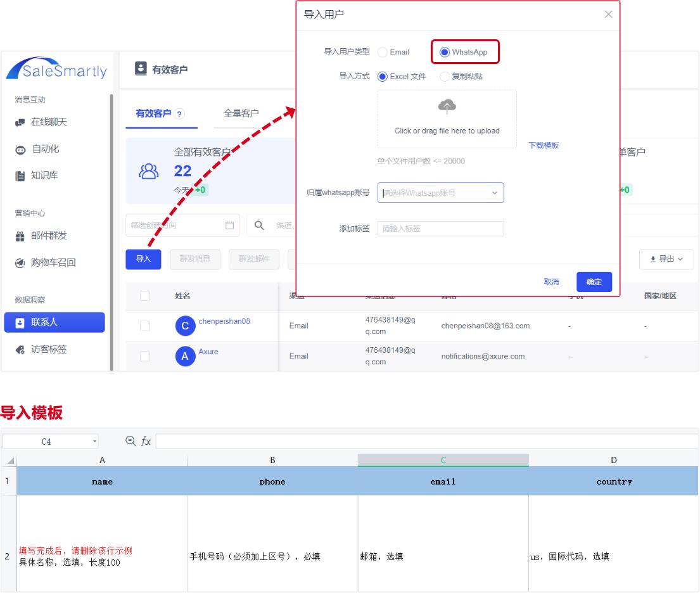Open 在线聊天 chat icon in sidebar

tap(20, 122)
